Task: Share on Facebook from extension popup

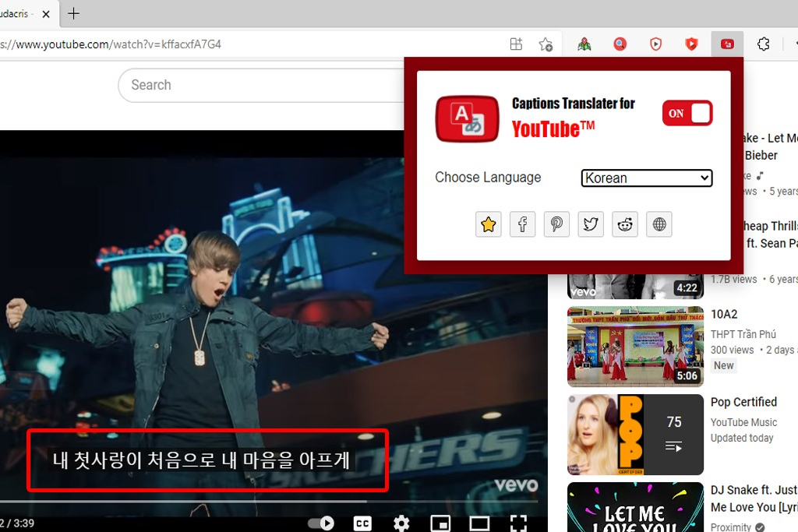Action: (x=522, y=224)
